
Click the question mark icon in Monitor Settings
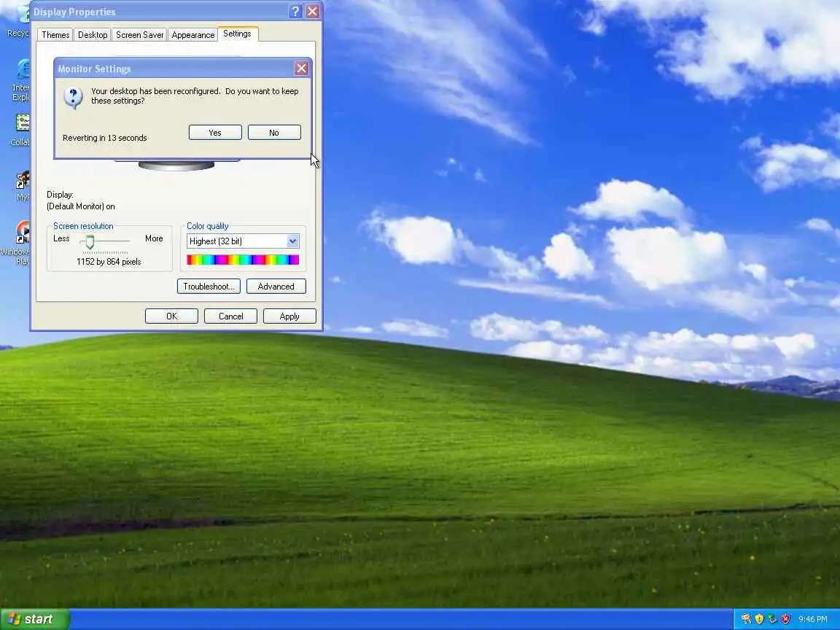(74, 98)
